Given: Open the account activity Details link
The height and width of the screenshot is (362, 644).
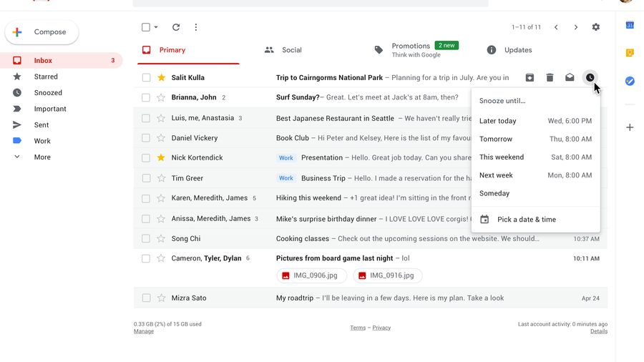Looking at the screenshot, I should [599, 332].
